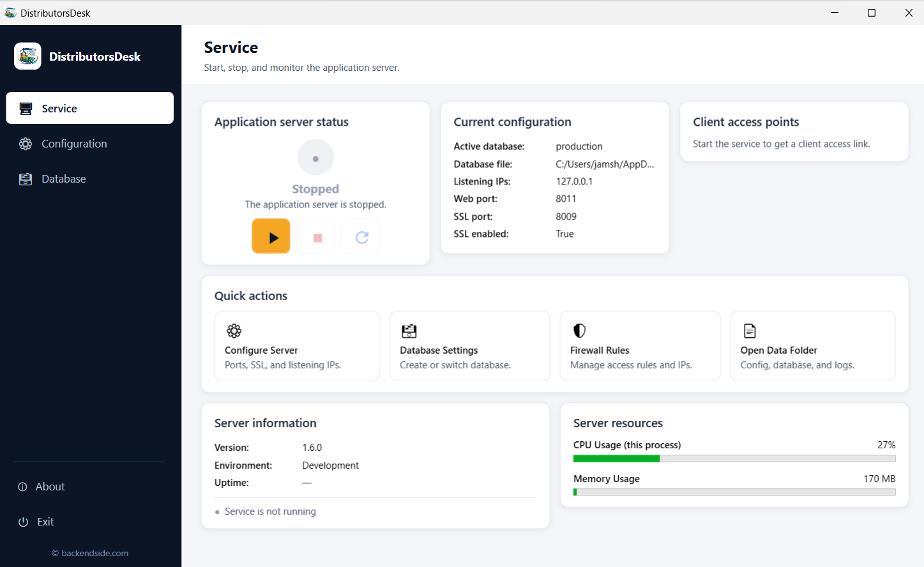Maximize the DistributorsDesk window
Screen dimensions: 924x567
[x=872, y=13]
